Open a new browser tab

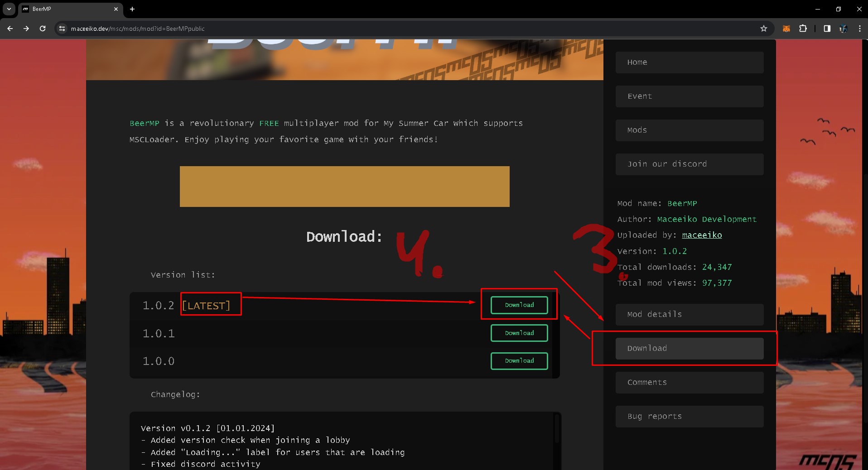[132, 9]
